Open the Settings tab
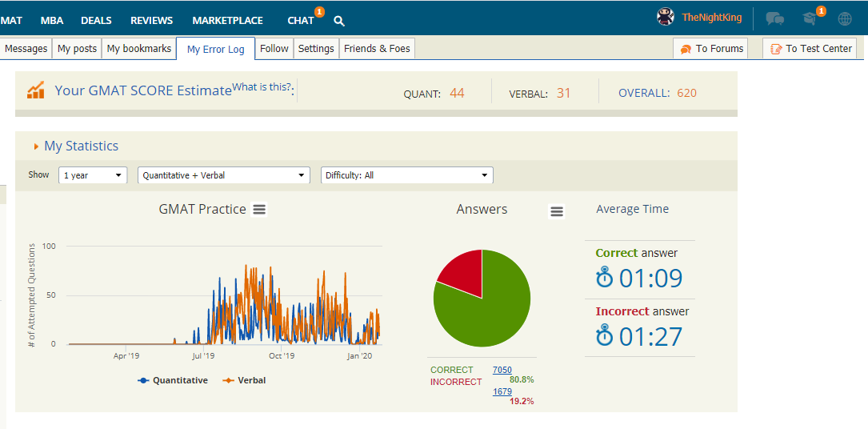This screenshot has width=868, height=429. (316, 49)
